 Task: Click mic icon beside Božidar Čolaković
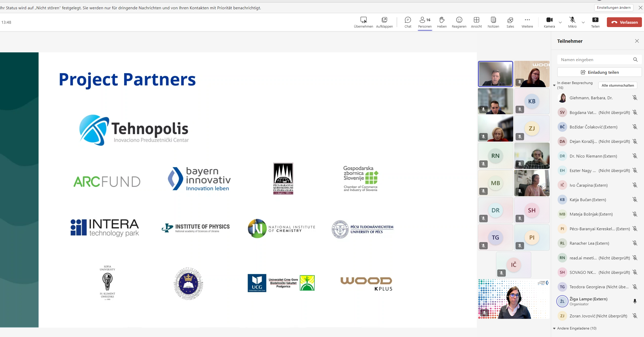coord(635,127)
